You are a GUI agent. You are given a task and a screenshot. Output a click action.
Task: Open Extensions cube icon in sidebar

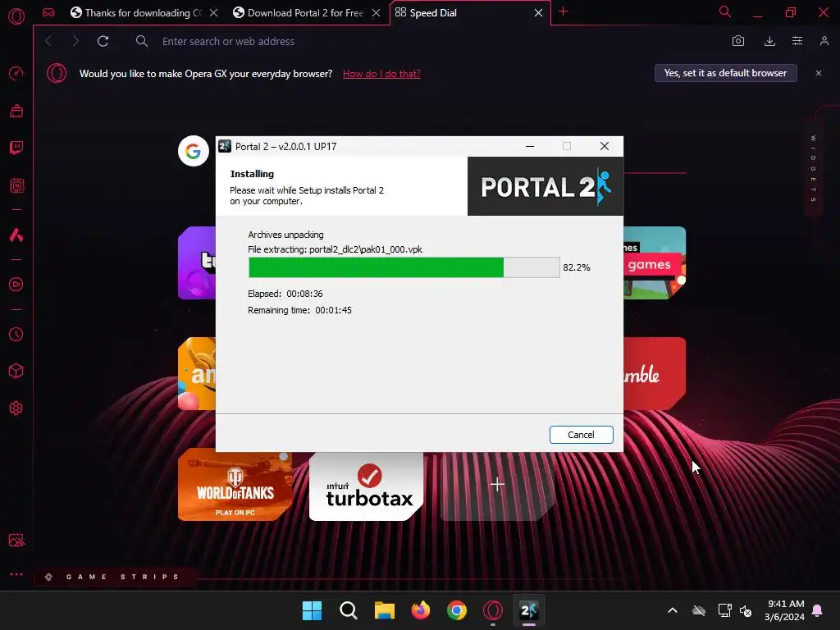click(x=16, y=372)
